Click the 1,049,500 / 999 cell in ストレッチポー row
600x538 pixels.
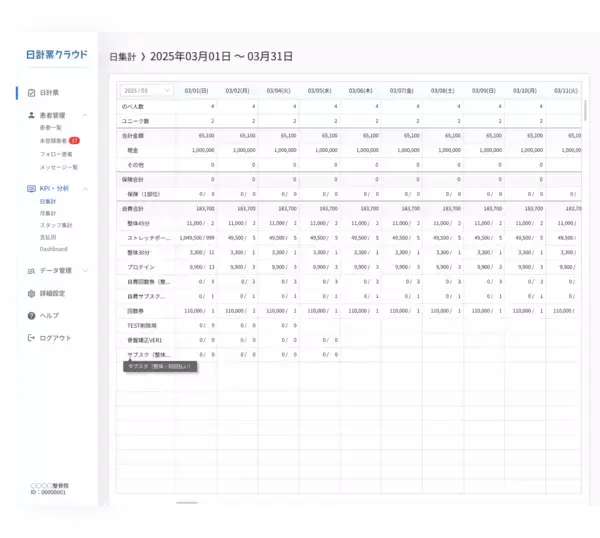coord(197,238)
